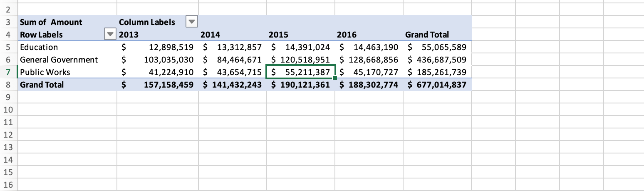Select the 2015 column header cell
Screen dimensions: 644x191
[x=301, y=35]
